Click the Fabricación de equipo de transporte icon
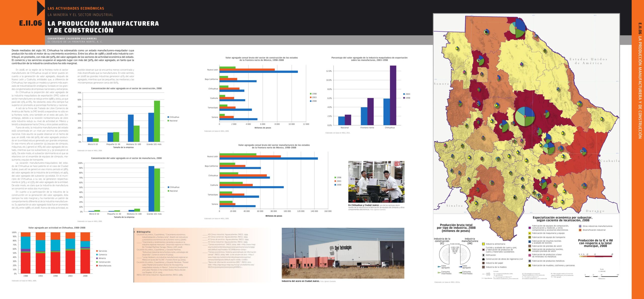This screenshot has height=299, width=644. coord(530,237)
